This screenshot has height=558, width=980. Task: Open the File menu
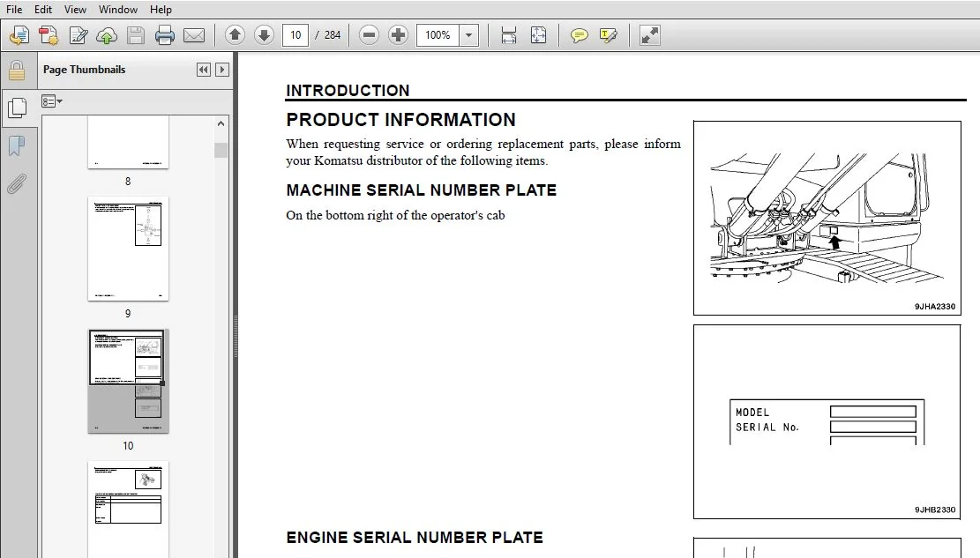pyautogui.click(x=14, y=10)
